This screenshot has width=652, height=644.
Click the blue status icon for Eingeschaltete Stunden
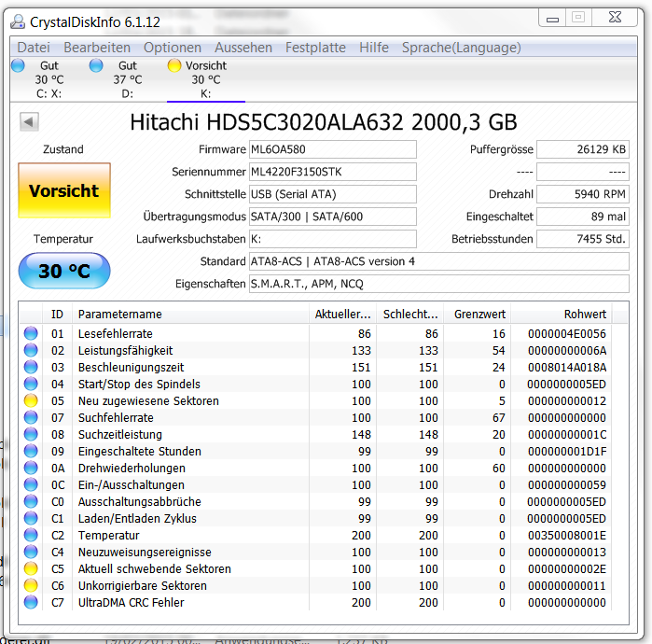tap(31, 452)
